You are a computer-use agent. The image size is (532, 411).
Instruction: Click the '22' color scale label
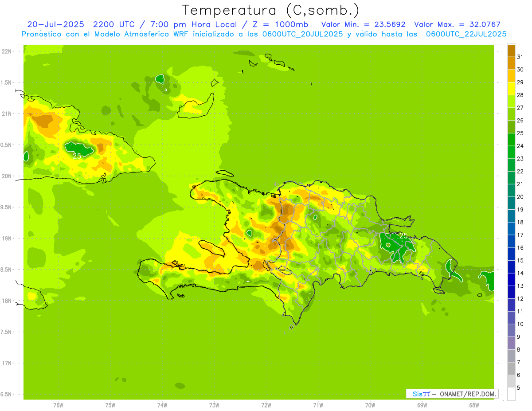(520, 172)
